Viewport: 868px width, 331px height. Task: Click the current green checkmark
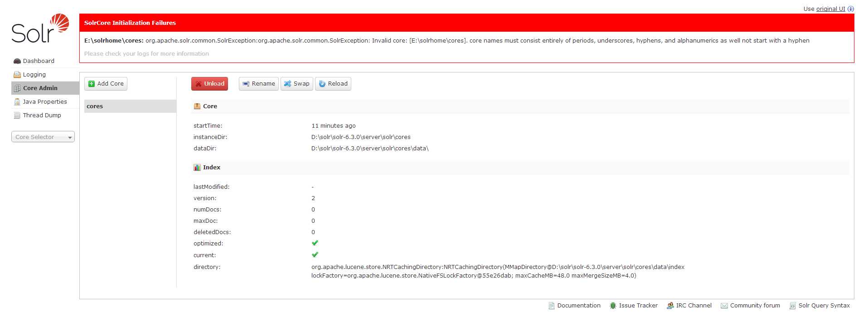(315, 254)
